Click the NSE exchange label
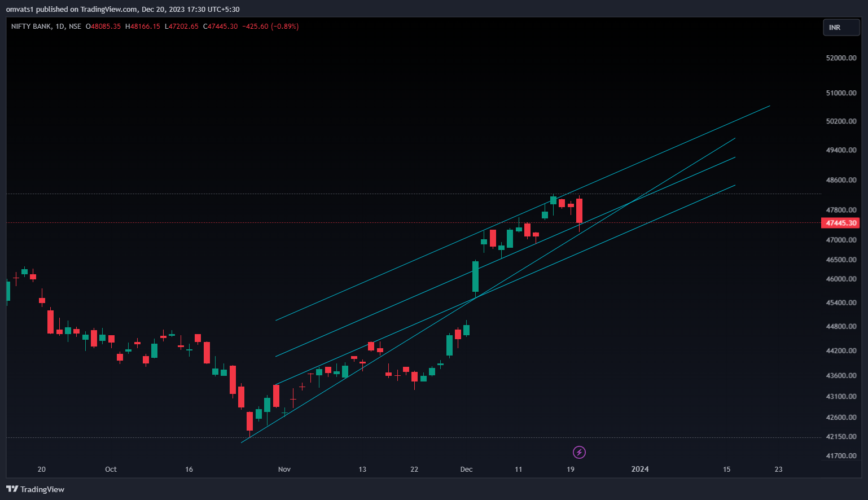This screenshot has height=500, width=868. (x=75, y=27)
